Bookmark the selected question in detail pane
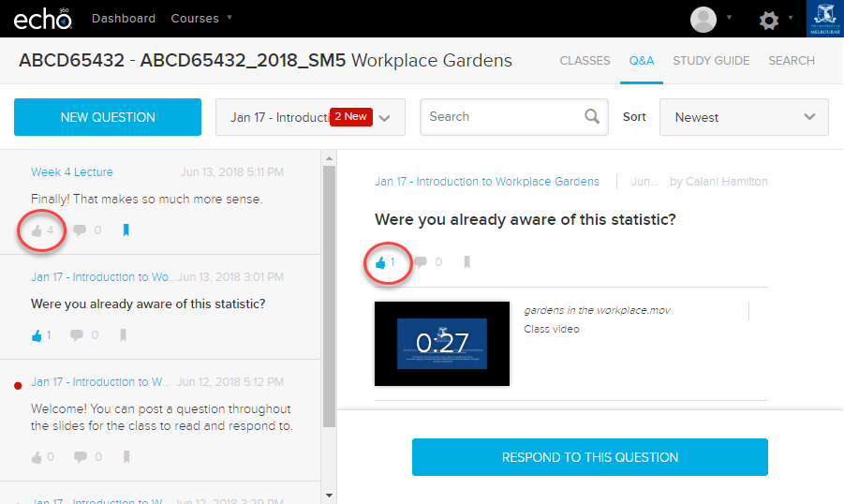This screenshot has height=504, width=844. coord(466,262)
